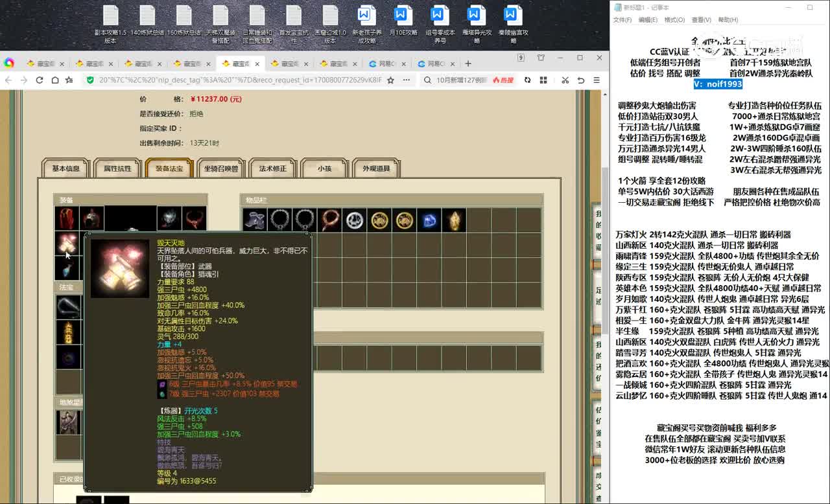Click the 热搜 hot search button

[x=503, y=80]
